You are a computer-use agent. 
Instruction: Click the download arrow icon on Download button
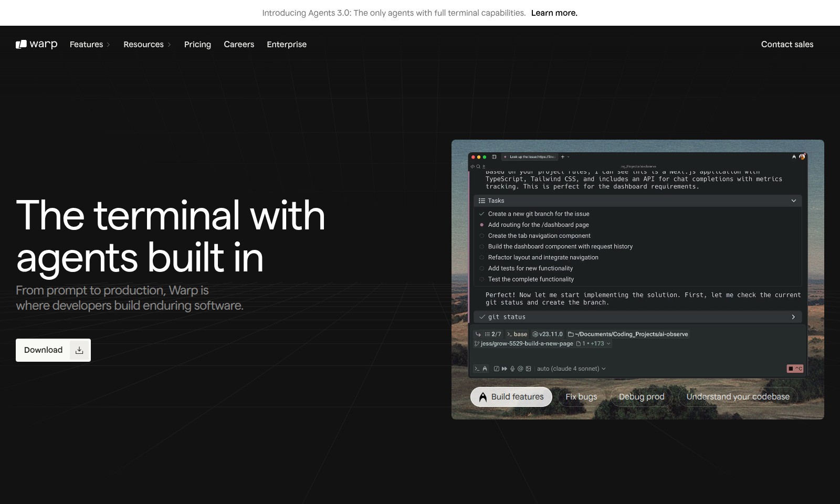(79, 350)
